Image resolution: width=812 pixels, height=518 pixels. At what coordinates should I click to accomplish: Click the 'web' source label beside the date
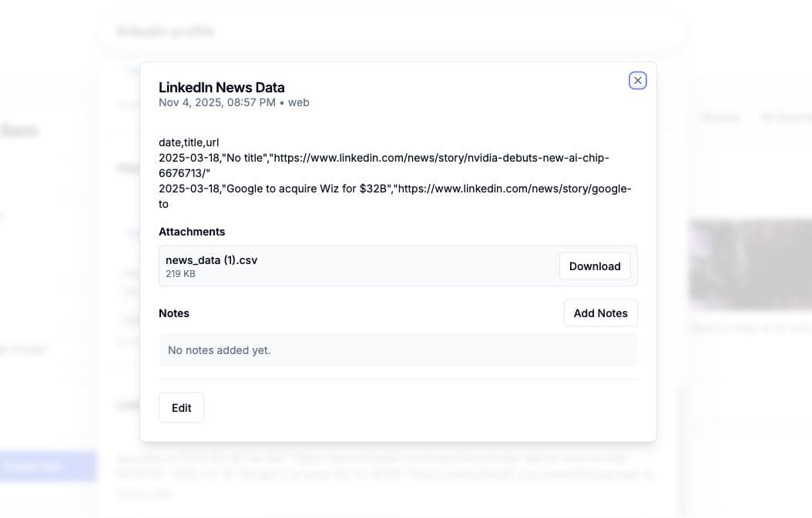pos(300,102)
